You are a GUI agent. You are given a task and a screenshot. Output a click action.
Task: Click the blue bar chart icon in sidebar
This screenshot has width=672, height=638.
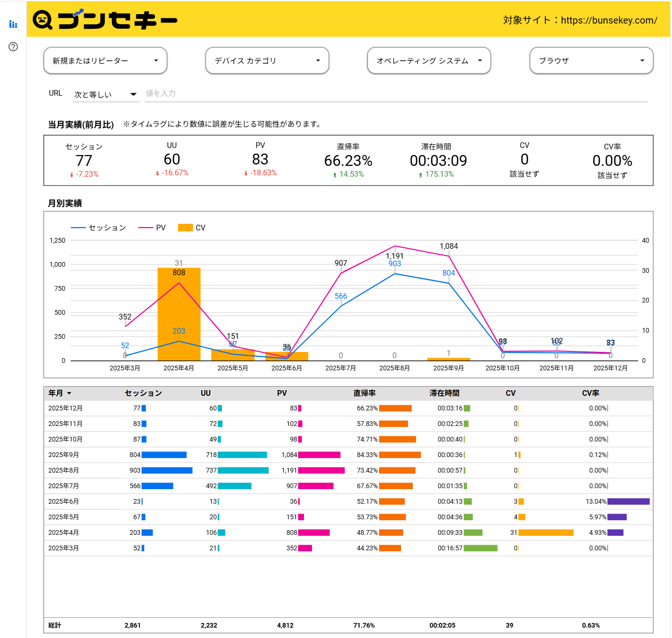pyautogui.click(x=13, y=24)
